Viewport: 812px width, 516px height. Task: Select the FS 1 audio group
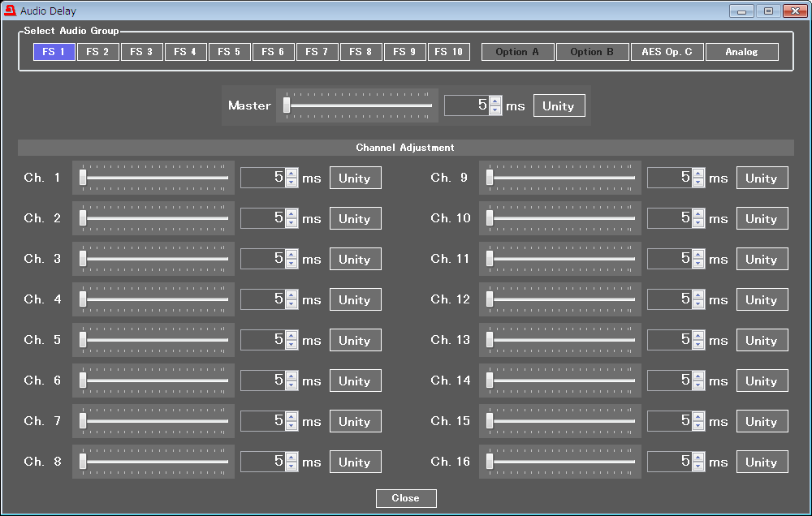(x=54, y=52)
